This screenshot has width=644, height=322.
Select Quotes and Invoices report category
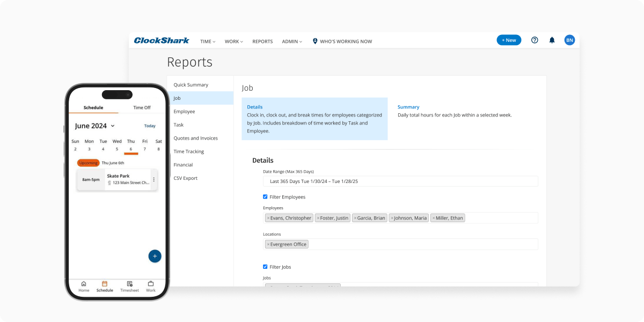[195, 138]
